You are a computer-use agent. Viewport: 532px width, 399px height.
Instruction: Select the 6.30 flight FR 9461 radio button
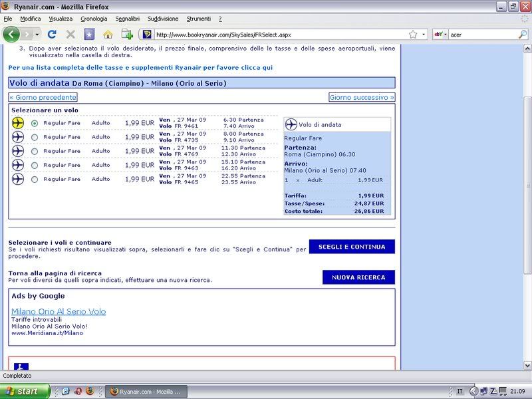[x=35, y=124]
